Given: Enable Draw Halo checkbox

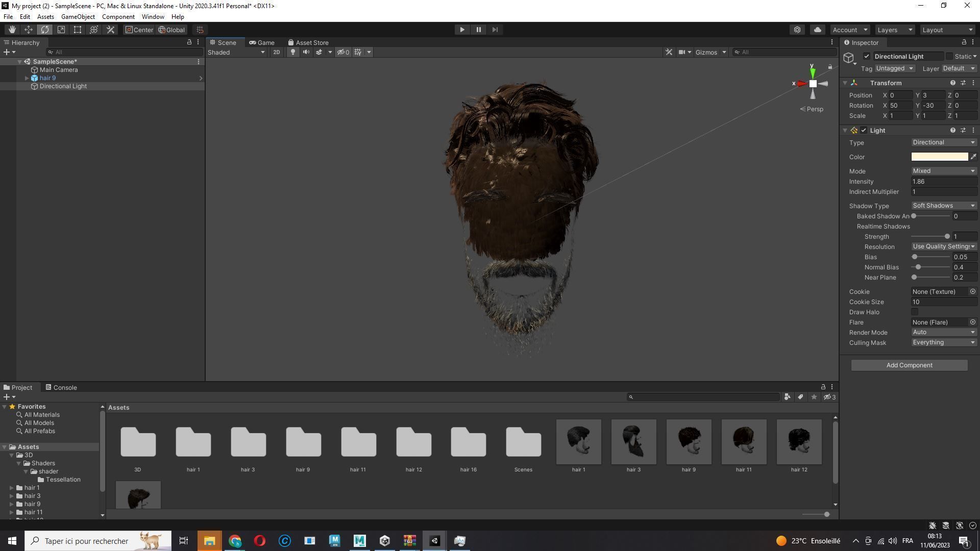Looking at the screenshot, I should (915, 312).
